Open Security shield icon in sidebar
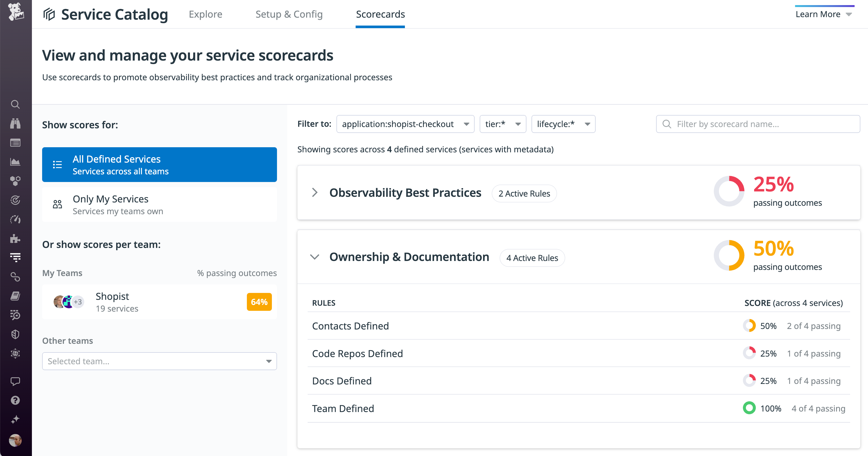 16,334
